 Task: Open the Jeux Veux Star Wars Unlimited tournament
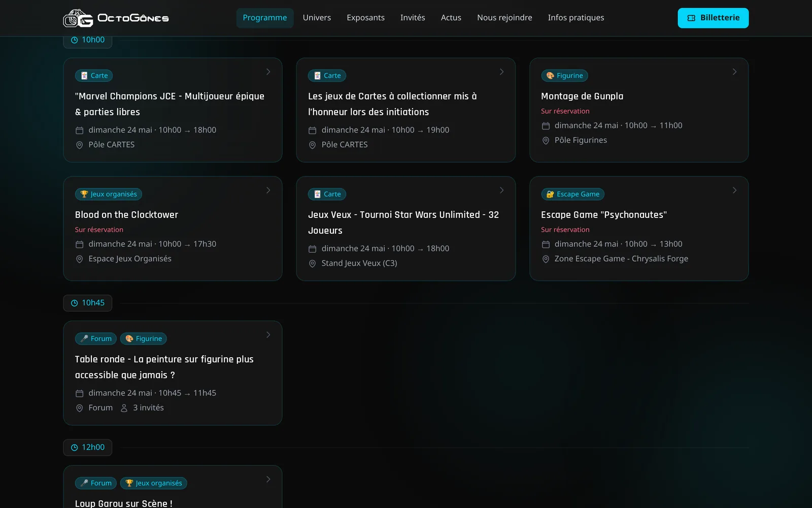pos(403,223)
